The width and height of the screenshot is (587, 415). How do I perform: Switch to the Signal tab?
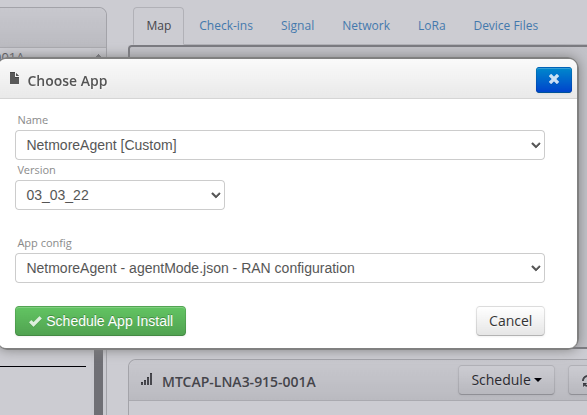point(298,25)
